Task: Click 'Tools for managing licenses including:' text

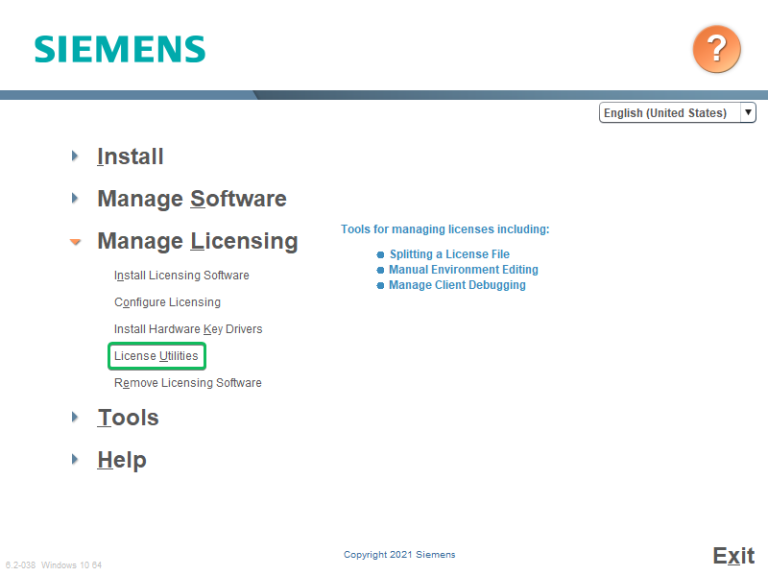Action: point(445,229)
